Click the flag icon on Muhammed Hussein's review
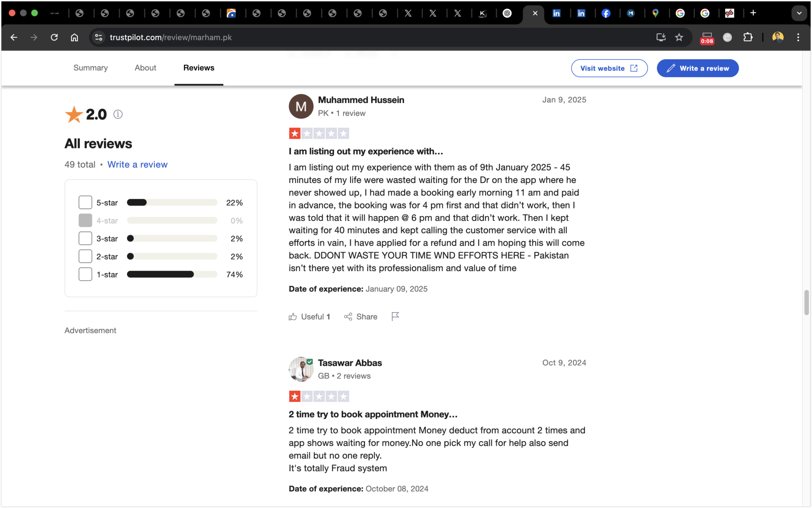Viewport: 812px width, 508px height. click(x=395, y=317)
